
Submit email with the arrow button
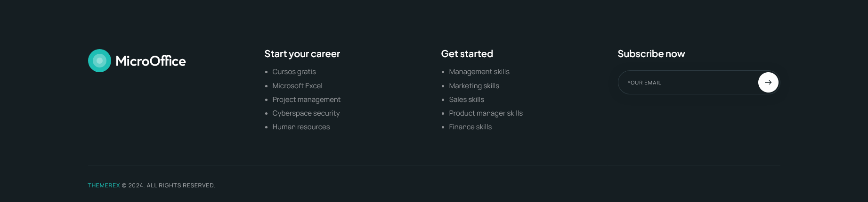[x=768, y=82]
